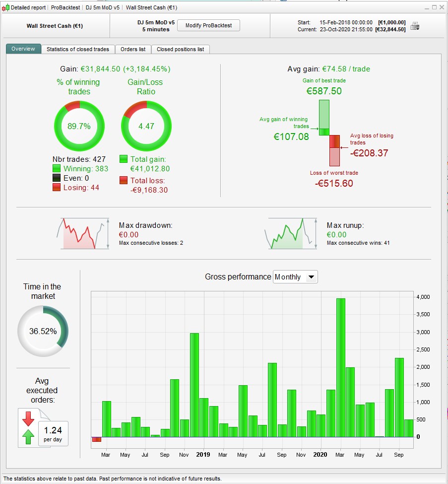Click the Gain €31,844.50 headline

point(115,69)
